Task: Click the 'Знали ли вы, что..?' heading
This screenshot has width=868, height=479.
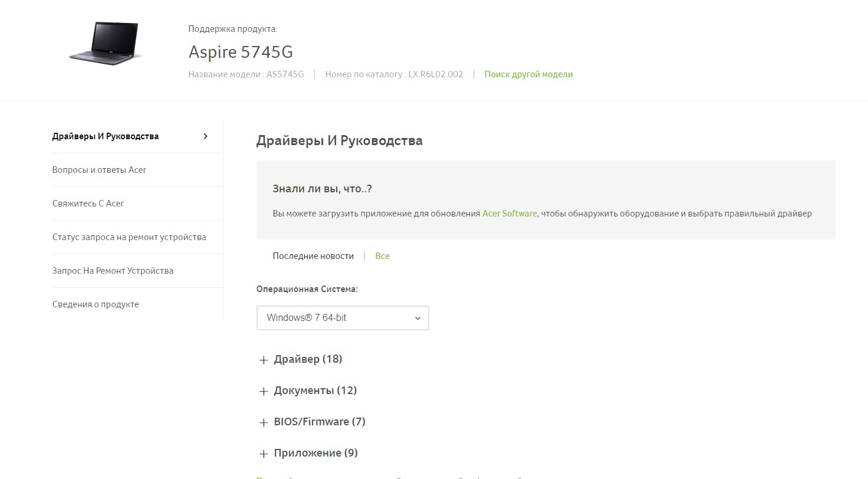Action: pyautogui.click(x=322, y=189)
